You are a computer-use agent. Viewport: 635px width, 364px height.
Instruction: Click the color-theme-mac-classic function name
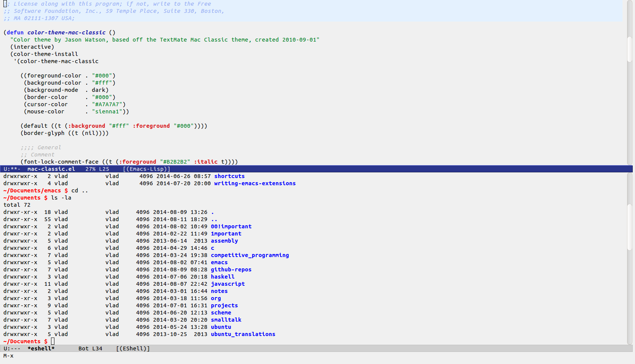pyautogui.click(x=66, y=33)
